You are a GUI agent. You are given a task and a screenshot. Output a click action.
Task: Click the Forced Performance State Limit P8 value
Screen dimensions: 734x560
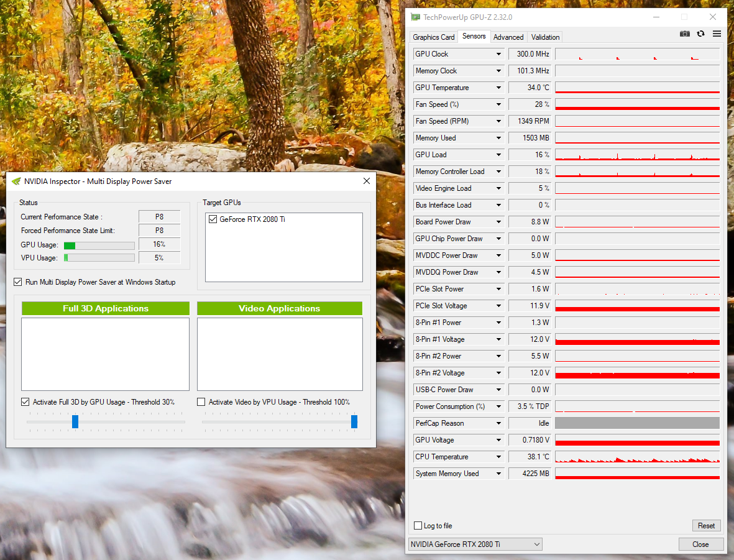coord(159,231)
